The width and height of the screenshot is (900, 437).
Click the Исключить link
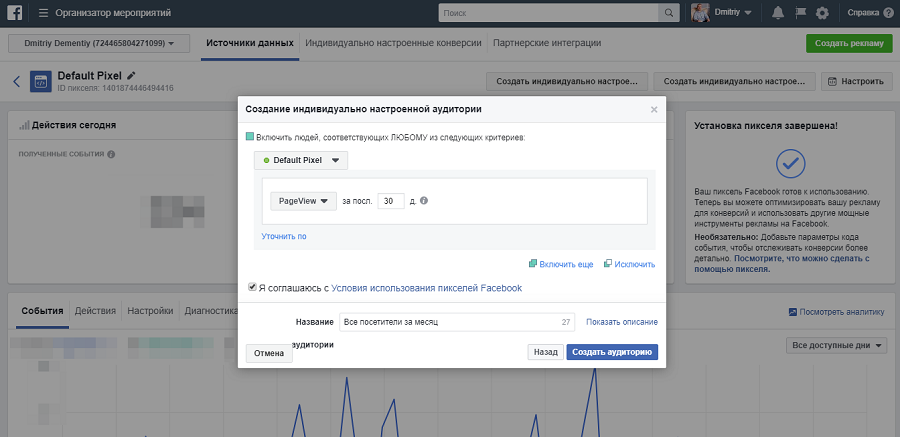pyautogui.click(x=634, y=264)
